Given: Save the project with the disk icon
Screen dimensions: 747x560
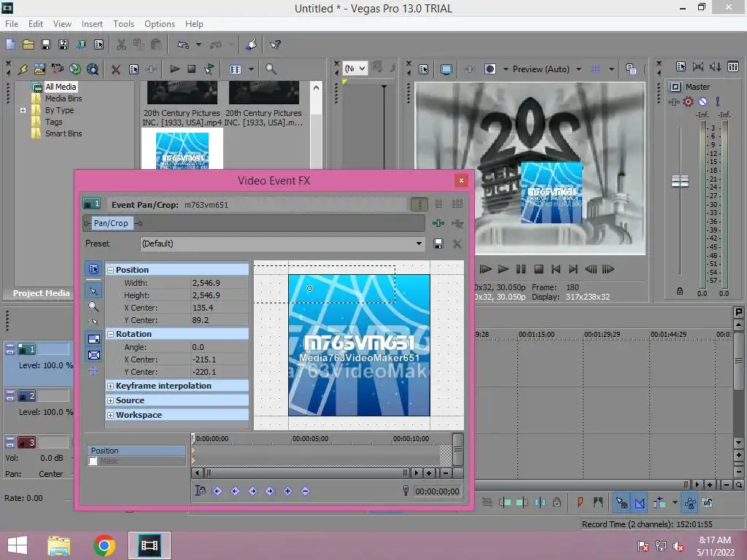Looking at the screenshot, I should click(46, 44).
